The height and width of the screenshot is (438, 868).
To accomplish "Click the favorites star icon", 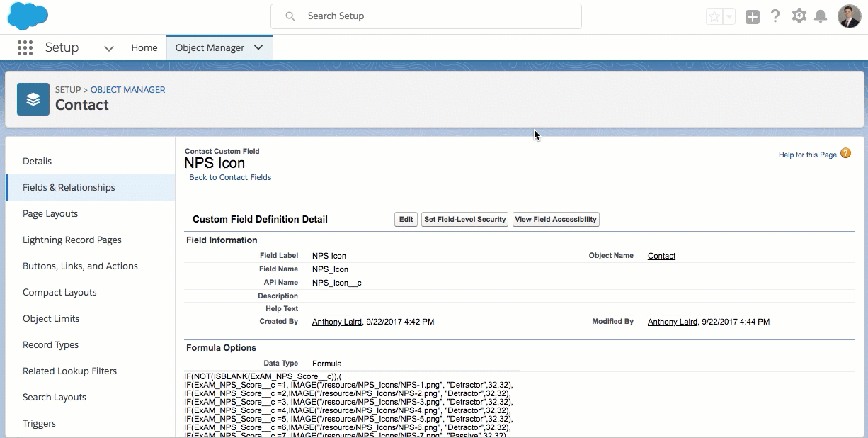I will click(x=714, y=16).
